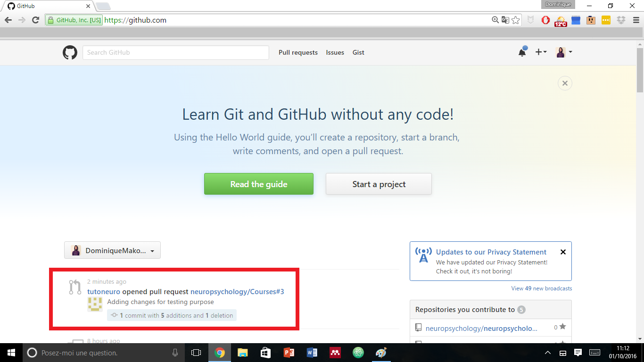Viewport: 644px width, 362px height.
Task: Focus the Search GitHub field
Action: (176, 52)
